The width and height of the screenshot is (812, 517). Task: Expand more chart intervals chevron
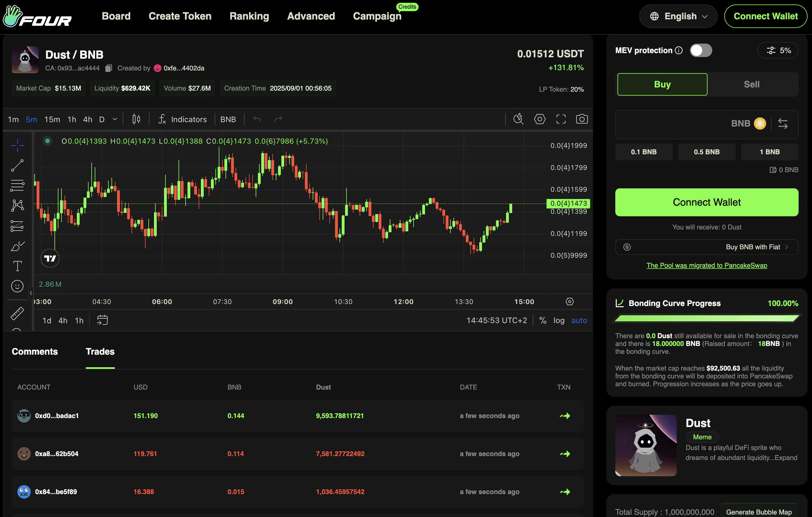(115, 119)
